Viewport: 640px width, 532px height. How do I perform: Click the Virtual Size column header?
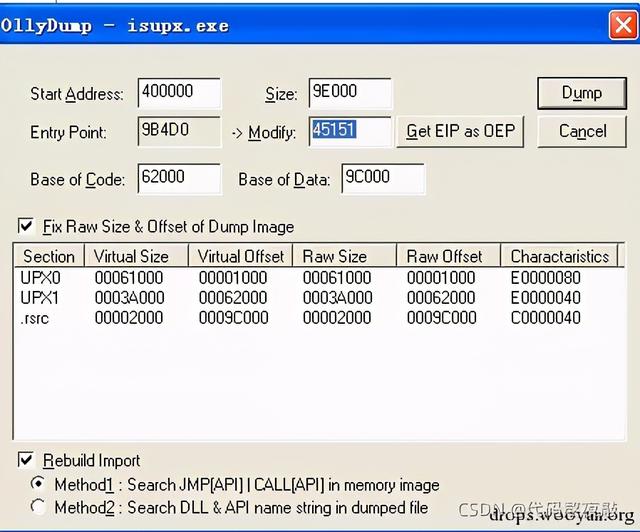(136, 256)
